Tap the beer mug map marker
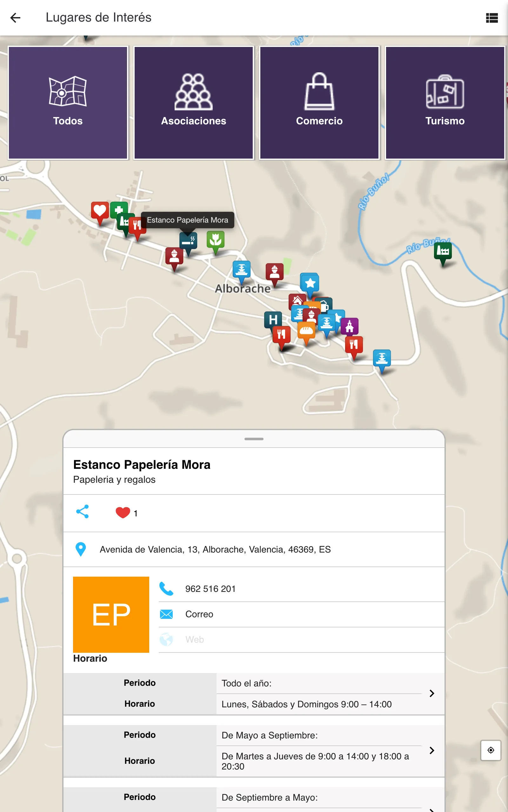 325,305
